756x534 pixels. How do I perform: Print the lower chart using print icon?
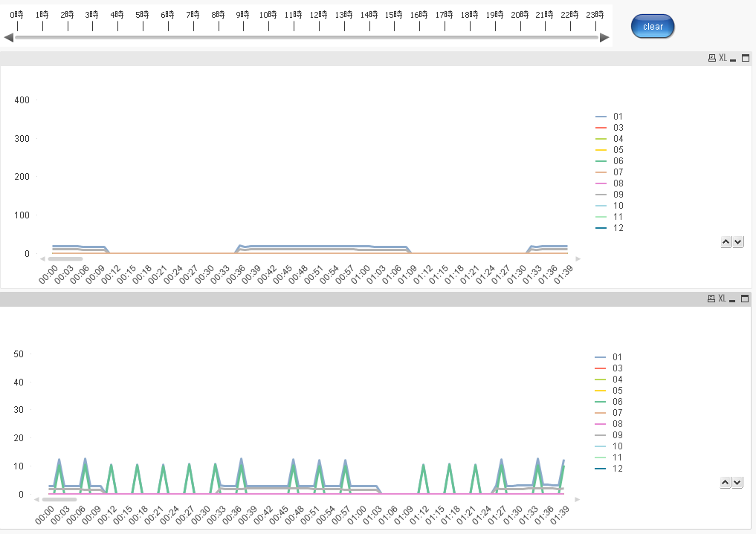[x=711, y=299]
